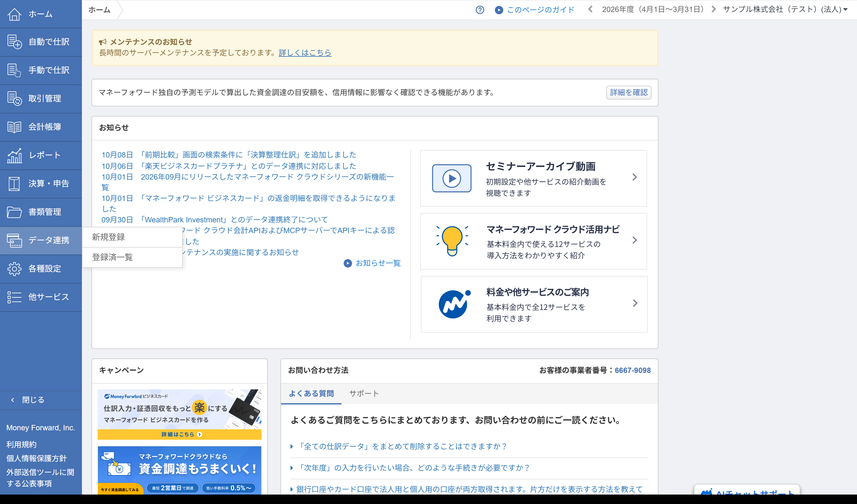
Task: Click the Money Forward logo icon in 料金 card
Action: pyautogui.click(x=454, y=304)
